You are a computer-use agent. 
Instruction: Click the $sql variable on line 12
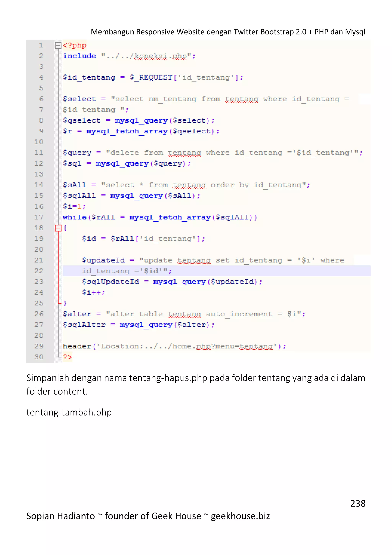pyautogui.click(x=72, y=164)
